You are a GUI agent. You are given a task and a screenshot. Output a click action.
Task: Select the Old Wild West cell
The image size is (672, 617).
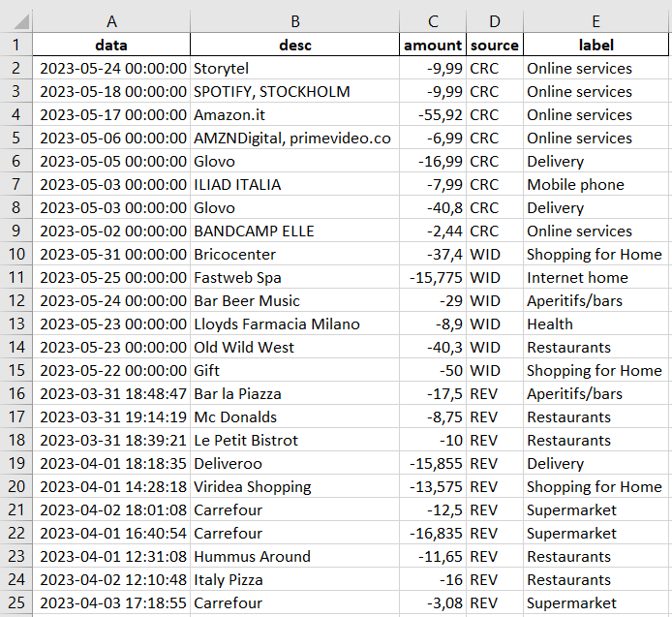point(295,347)
